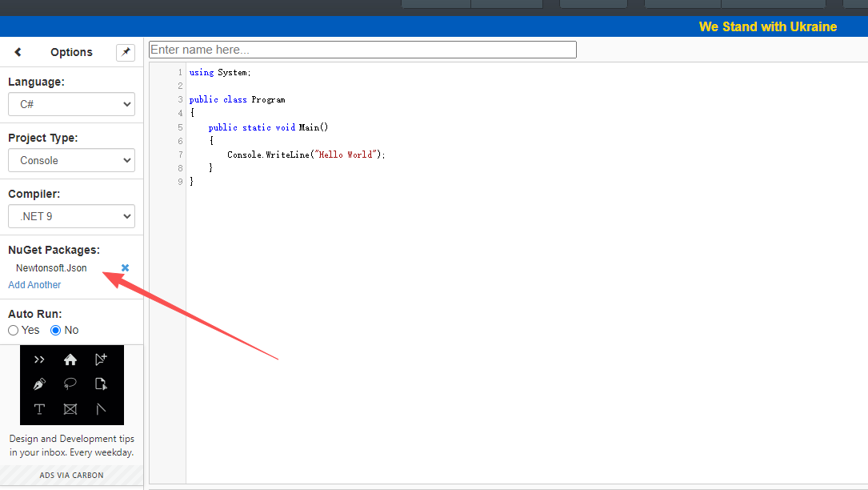The image size is (868, 490).
Task: Select the Lasso icon in the ad panel
Action: pyautogui.click(x=70, y=384)
